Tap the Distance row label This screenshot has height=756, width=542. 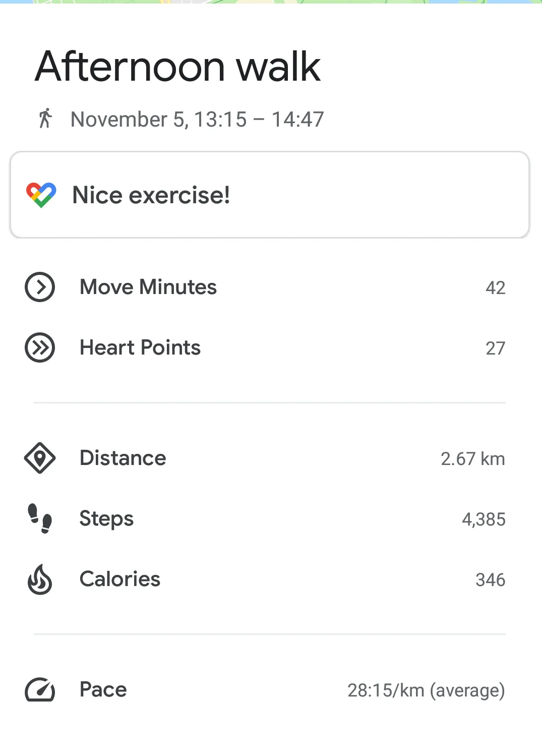pos(123,458)
